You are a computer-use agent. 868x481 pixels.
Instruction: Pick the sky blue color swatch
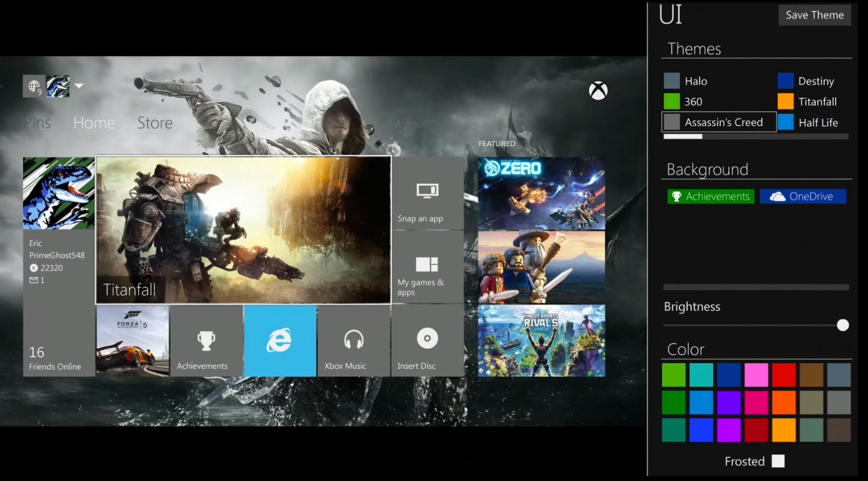click(702, 403)
